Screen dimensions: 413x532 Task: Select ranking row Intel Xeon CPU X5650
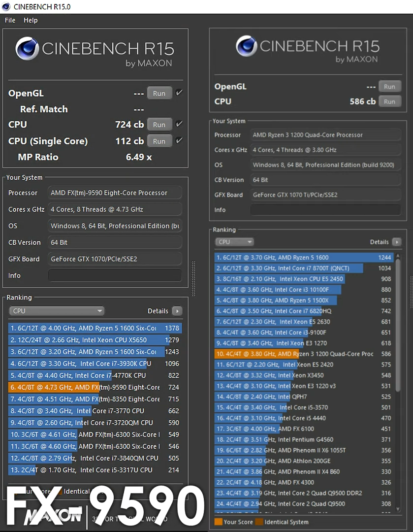pyautogui.click(x=95, y=340)
